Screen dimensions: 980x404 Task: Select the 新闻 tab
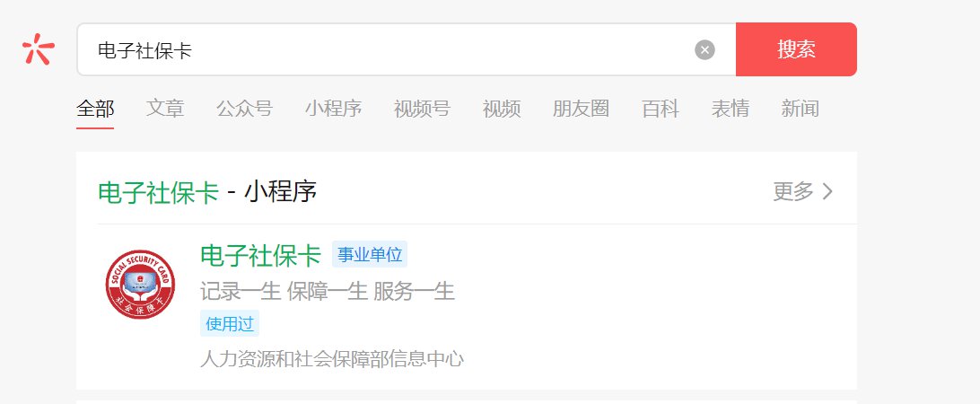(x=800, y=109)
